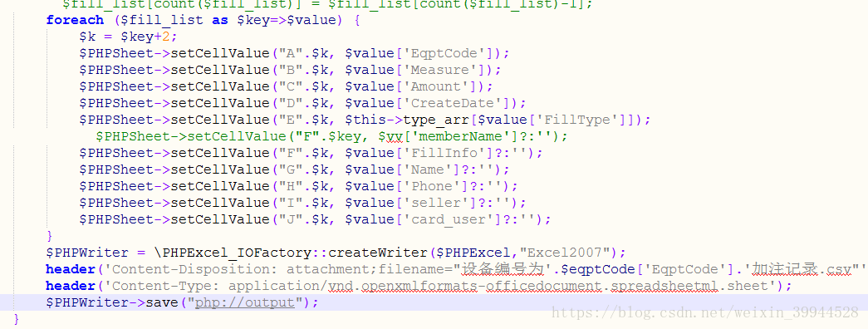Click the 加注记录.csv filename text

tap(802, 270)
